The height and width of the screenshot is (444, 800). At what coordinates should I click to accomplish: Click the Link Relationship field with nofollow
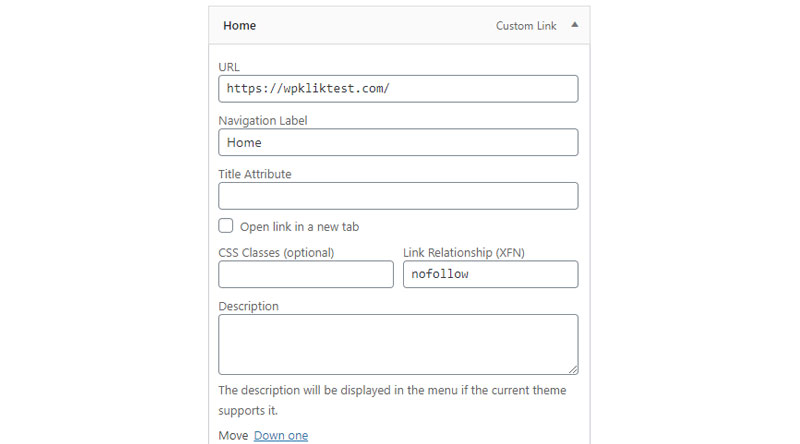490,274
